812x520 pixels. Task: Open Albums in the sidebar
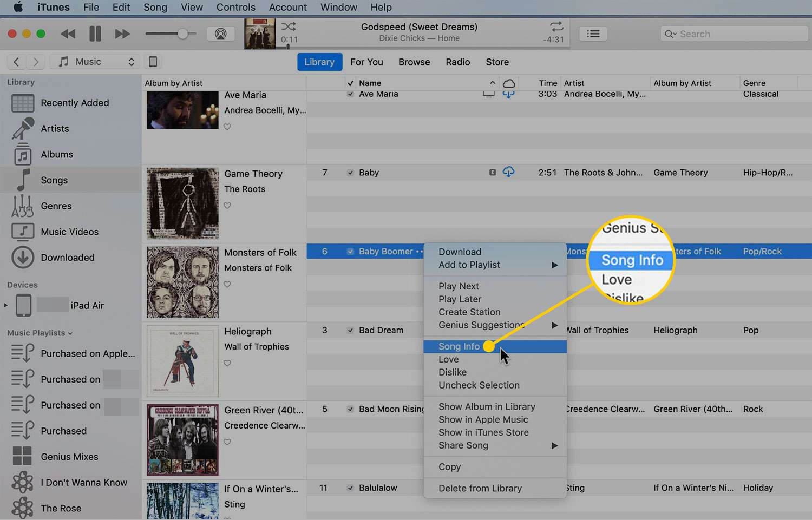coord(70,154)
